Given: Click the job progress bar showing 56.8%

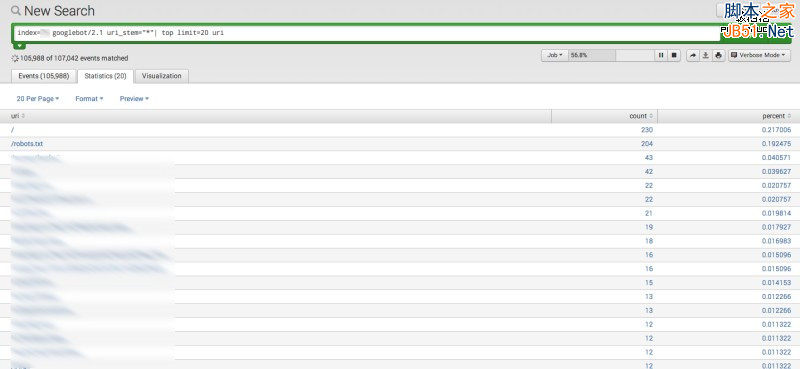Looking at the screenshot, I should point(611,55).
